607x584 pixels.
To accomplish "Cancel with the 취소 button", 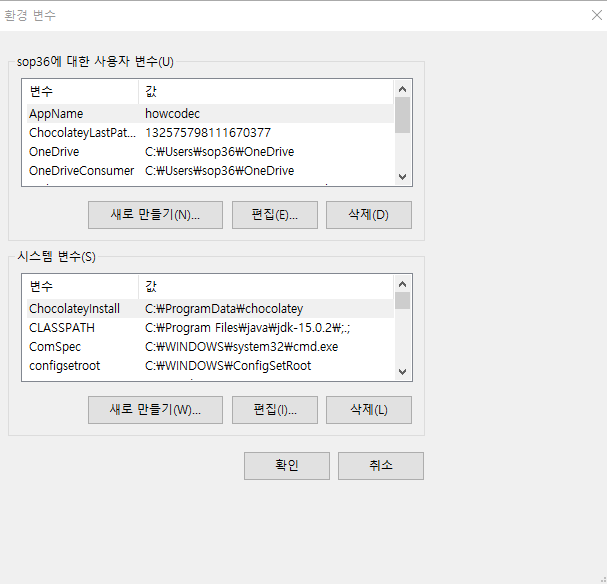I will coord(381,466).
